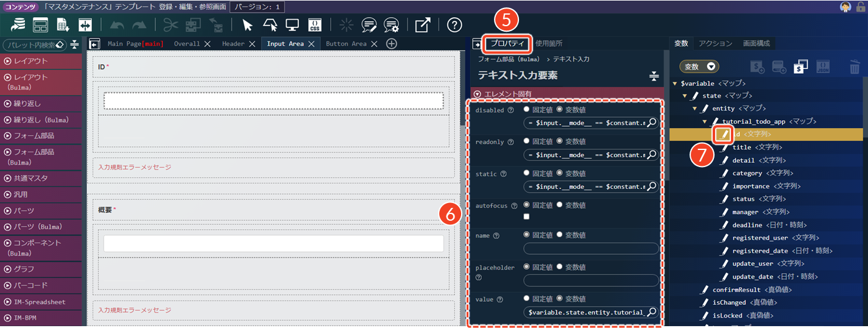Open the help question mark icon
This screenshot has height=328, width=868.
tap(454, 25)
